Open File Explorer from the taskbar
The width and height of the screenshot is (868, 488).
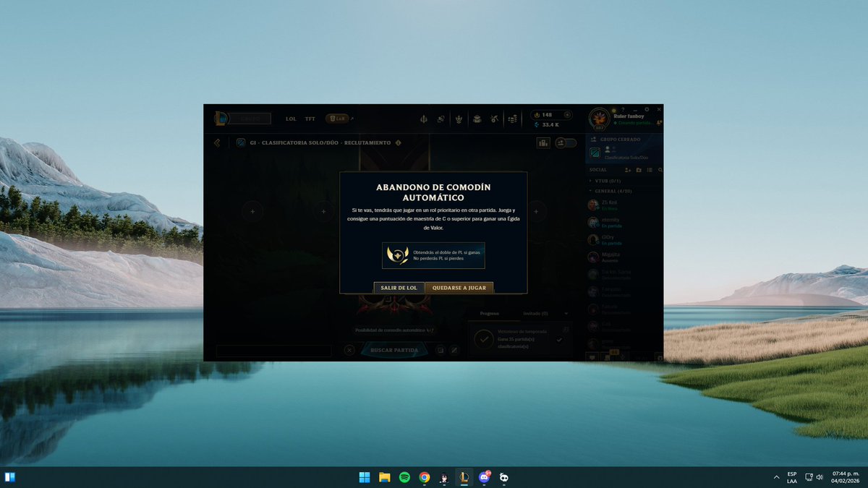click(x=385, y=477)
